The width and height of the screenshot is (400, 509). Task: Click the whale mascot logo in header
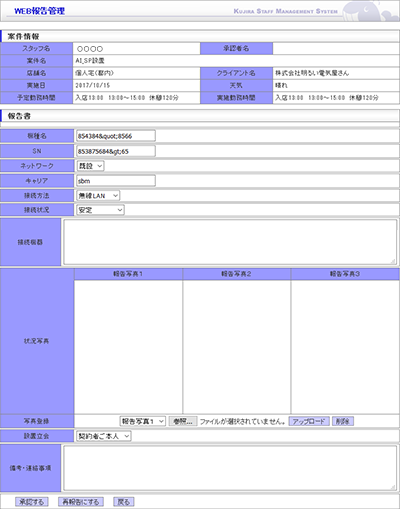pyautogui.click(x=370, y=11)
